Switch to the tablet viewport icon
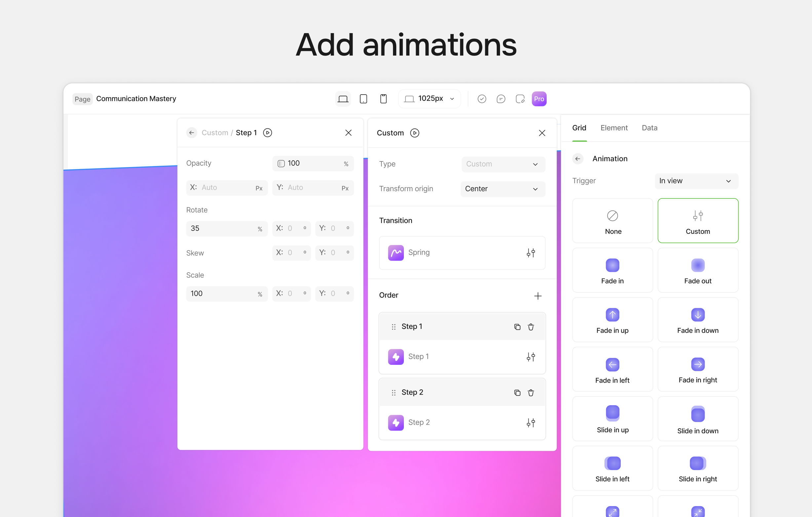Image resolution: width=812 pixels, height=517 pixels. [x=363, y=99]
